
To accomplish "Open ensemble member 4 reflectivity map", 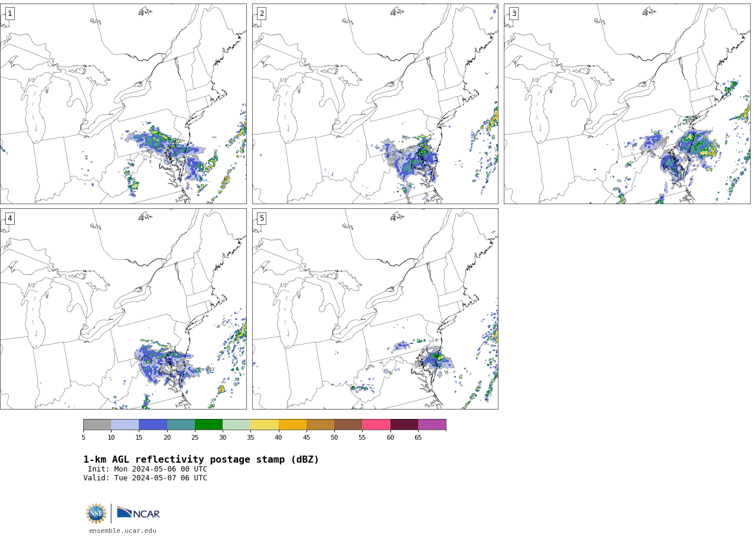I will point(123,309).
